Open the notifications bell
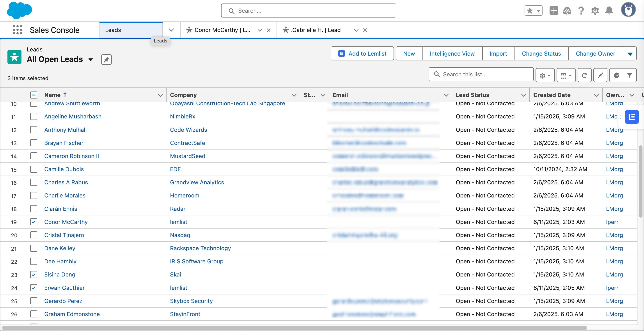644x331 pixels. (609, 11)
